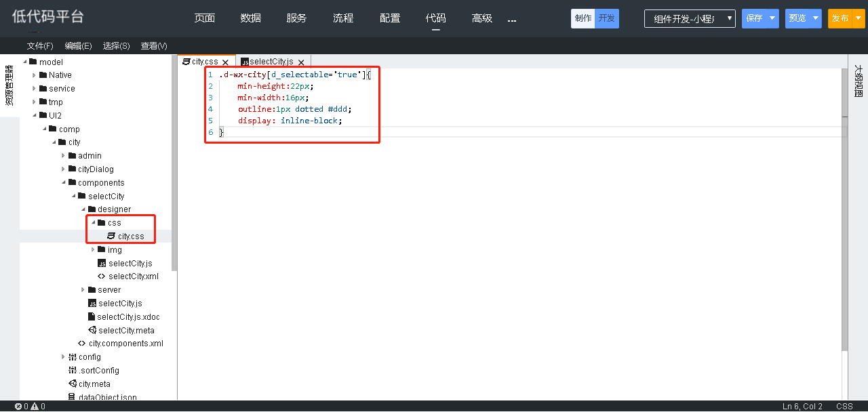The image size is (868, 412).
Task: Open the 组件开发-小程序 dropdown
Action: click(x=689, y=19)
